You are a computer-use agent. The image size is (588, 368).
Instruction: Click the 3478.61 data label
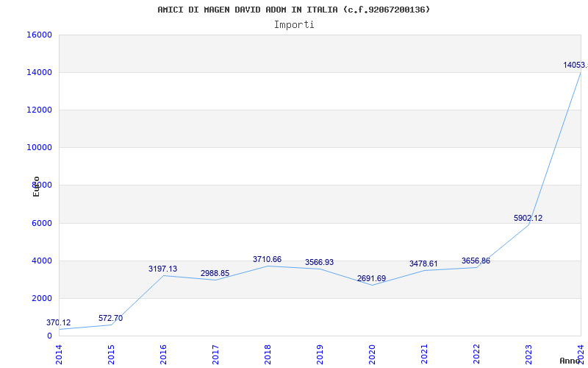(x=423, y=263)
